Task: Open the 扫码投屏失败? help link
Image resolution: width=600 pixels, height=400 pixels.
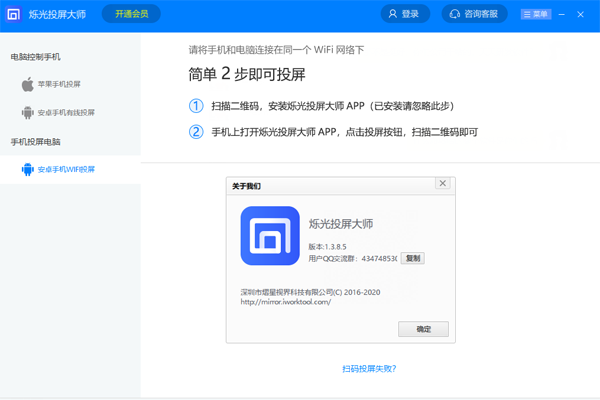Action: click(369, 369)
